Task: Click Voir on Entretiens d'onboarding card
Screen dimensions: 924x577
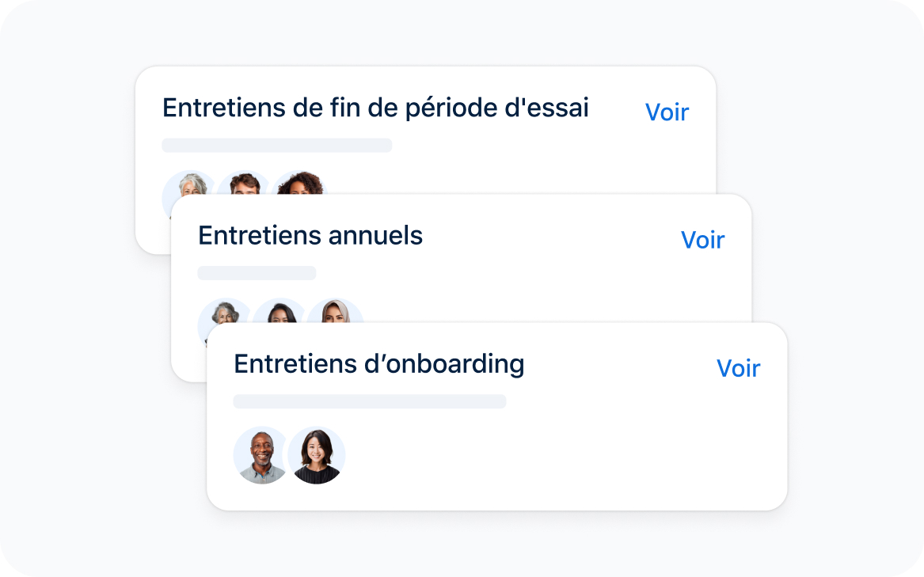Action: [739, 368]
